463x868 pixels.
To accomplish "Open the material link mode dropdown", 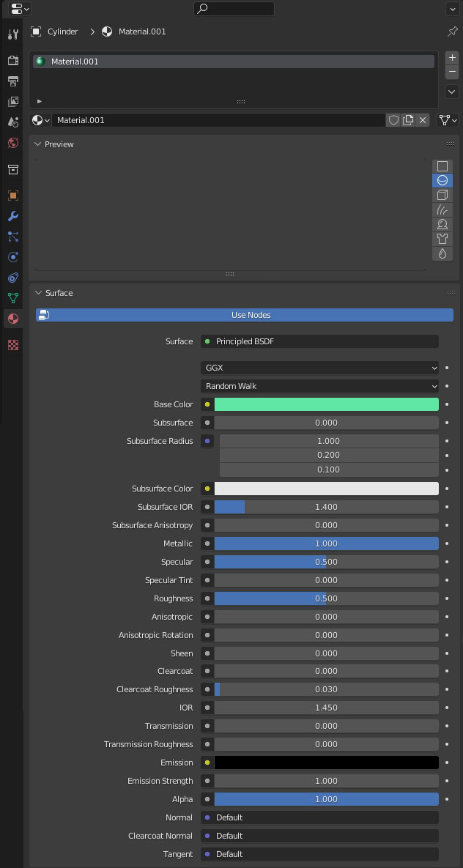I will click(x=448, y=120).
